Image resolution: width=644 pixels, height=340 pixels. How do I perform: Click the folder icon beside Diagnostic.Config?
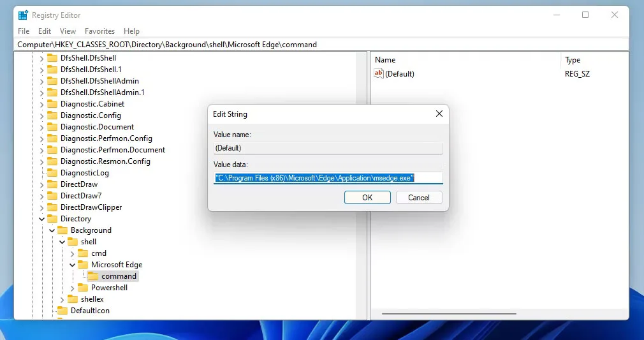tap(52, 115)
